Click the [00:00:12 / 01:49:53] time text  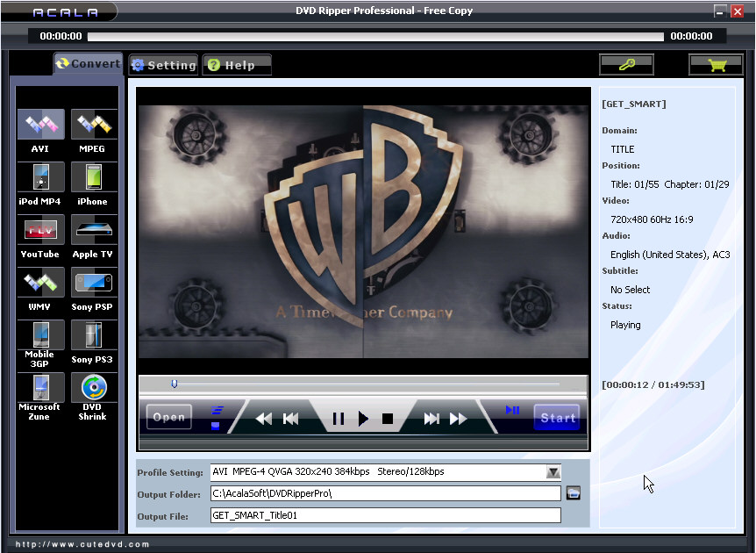(x=653, y=385)
